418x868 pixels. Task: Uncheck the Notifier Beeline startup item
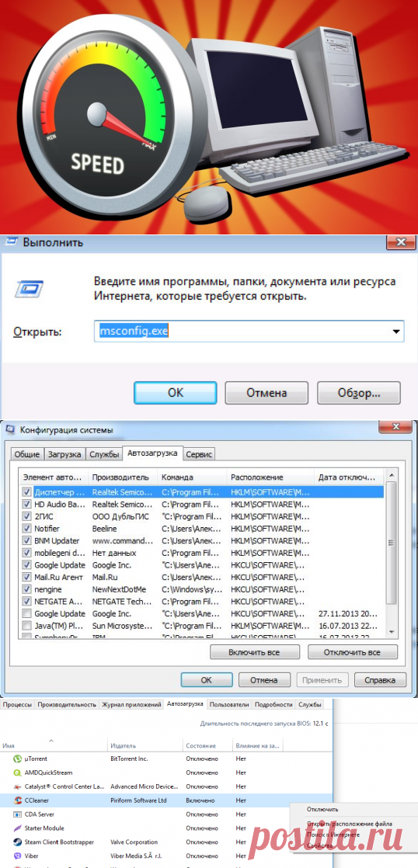coord(26,528)
